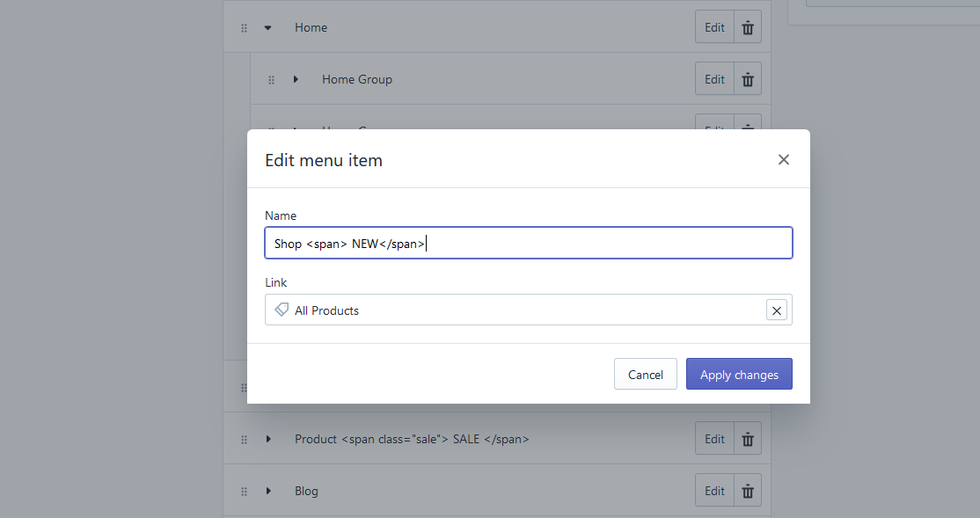Apply changes to the menu item

click(x=739, y=374)
